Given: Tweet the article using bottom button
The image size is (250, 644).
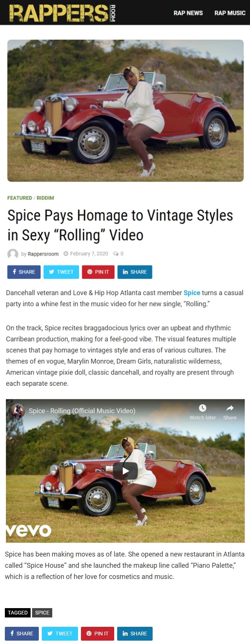Looking at the screenshot, I should point(60,634).
